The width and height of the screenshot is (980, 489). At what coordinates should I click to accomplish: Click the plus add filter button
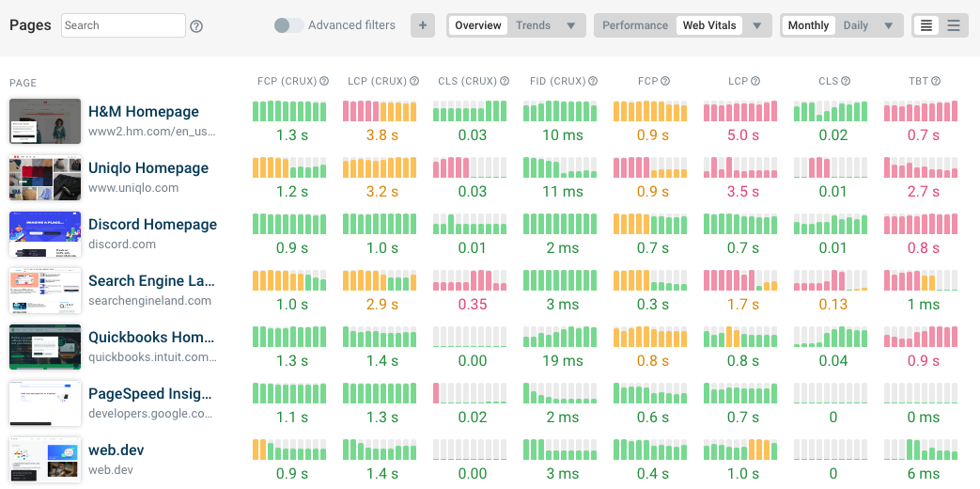[x=423, y=25]
